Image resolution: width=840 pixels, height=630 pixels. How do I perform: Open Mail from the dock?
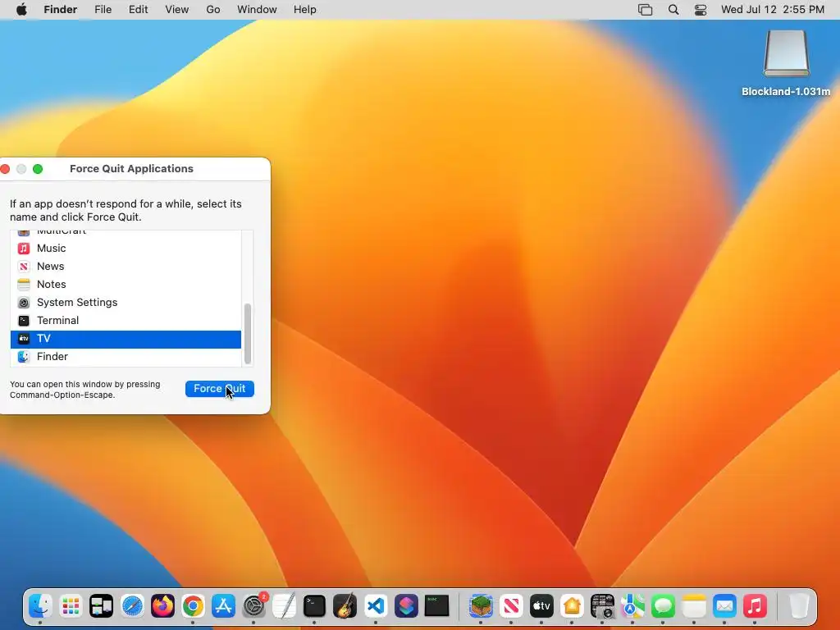tap(724, 606)
